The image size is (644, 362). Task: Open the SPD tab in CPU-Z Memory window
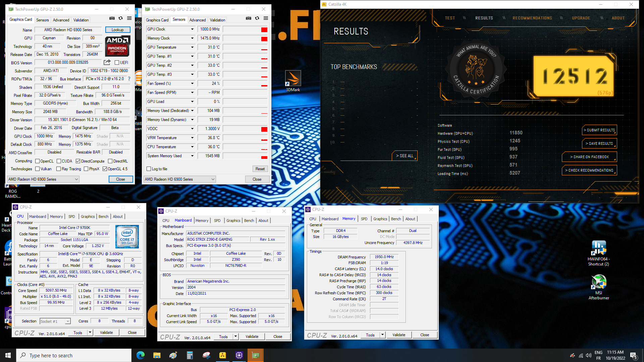[364, 219]
